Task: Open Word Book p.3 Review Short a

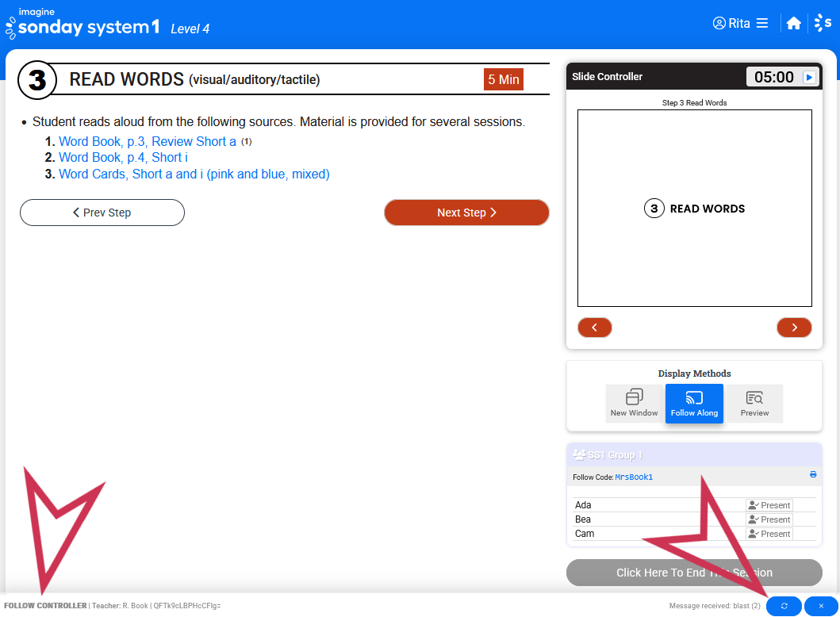Action: click(148, 142)
